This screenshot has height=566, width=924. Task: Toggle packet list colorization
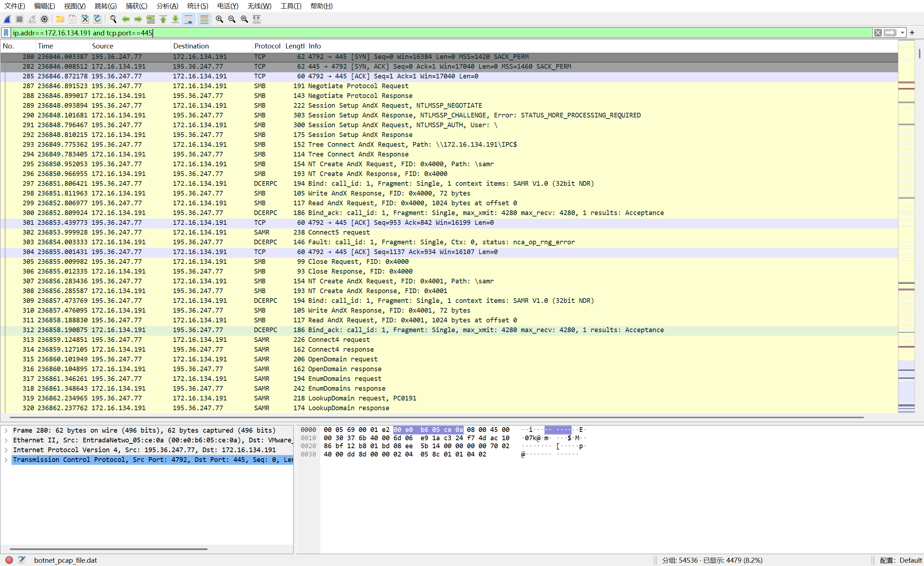(x=204, y=19)
